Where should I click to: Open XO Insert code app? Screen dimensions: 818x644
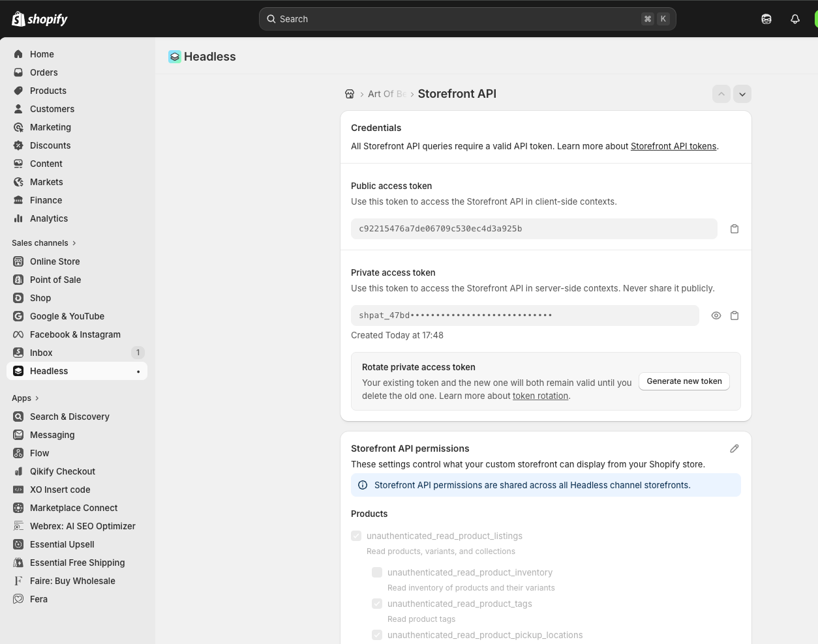point(77,490)
